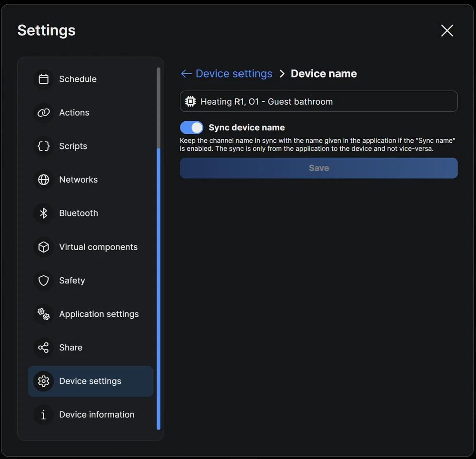Select Bluetooth in the sidebar
Viewport: 476px width, 459px height.
(x=90, y=213)
